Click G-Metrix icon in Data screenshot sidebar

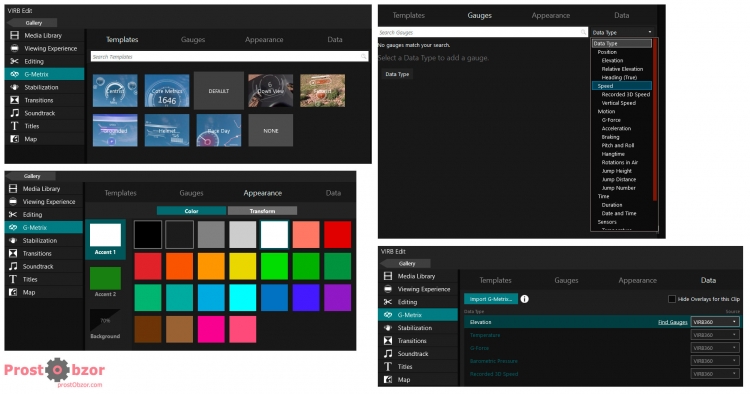[388, 315]
